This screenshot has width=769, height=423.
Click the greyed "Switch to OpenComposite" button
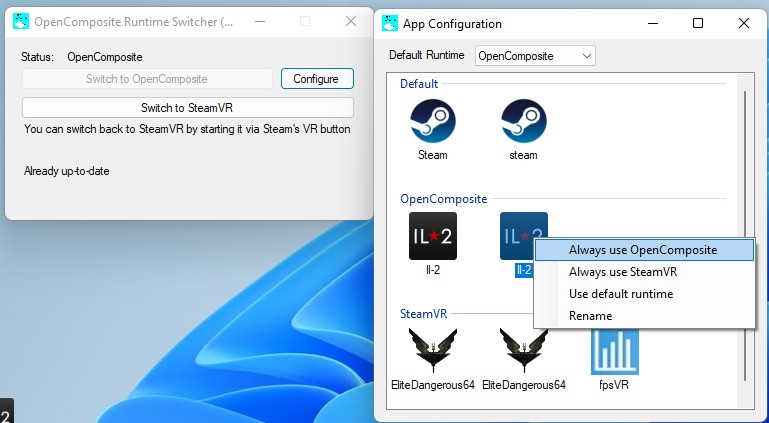coord(147,79)
